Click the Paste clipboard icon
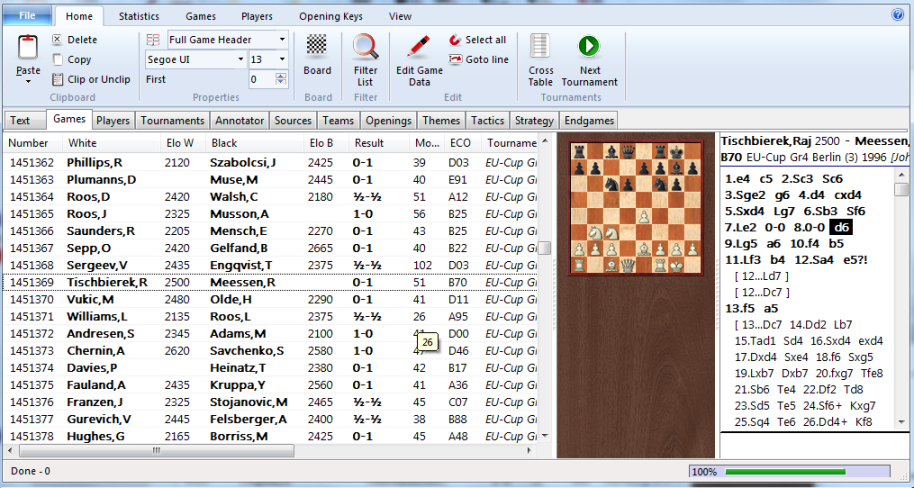 tap(28, 47)
